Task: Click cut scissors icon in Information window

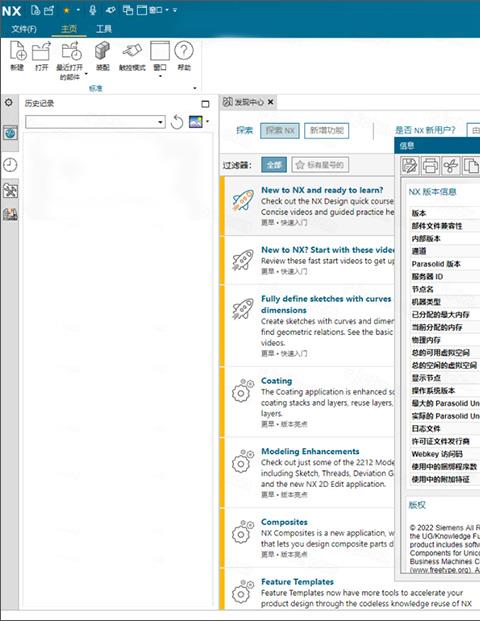Action: [451, 166]
